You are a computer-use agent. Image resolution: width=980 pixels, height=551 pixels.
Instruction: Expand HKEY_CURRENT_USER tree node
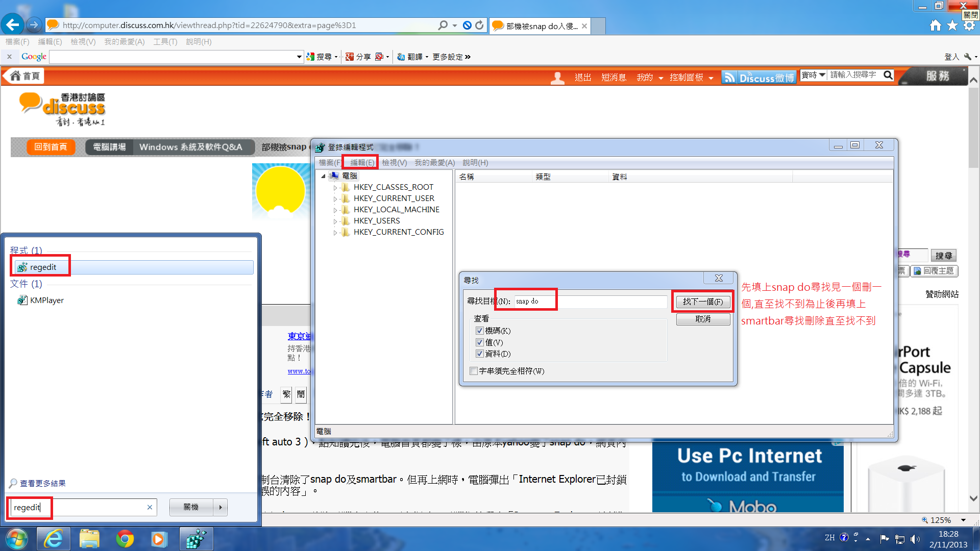(x=335, y=199)
